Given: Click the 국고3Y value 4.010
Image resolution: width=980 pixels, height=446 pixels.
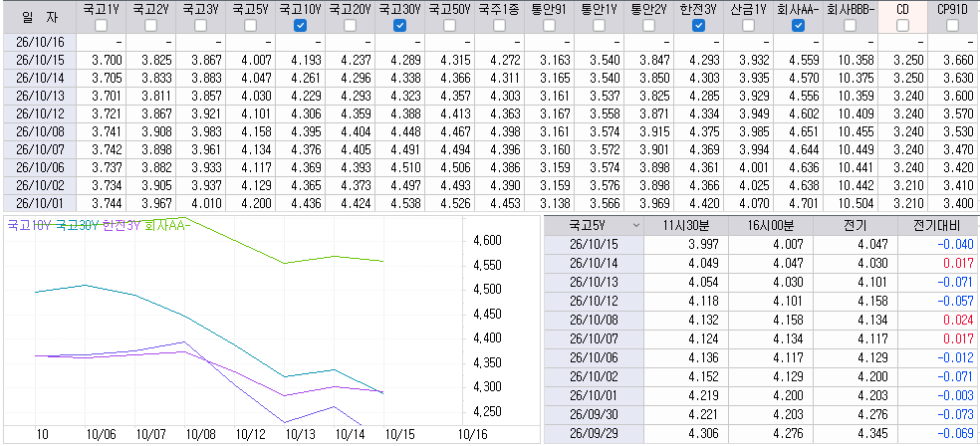Looking at the screenshot, I should 206,203.
